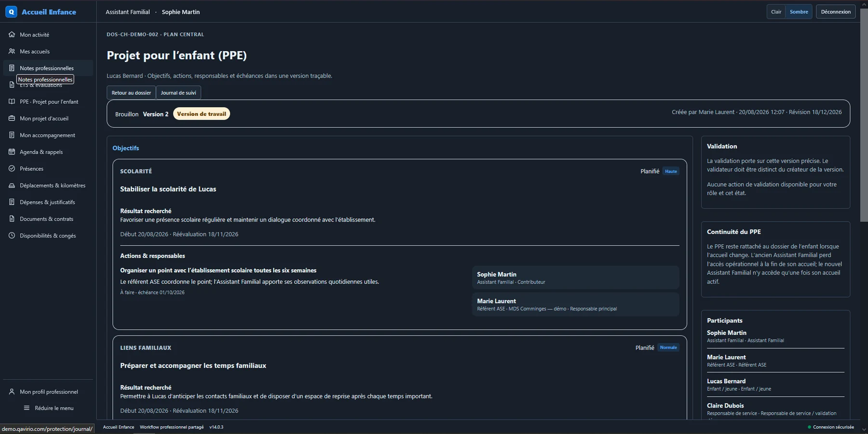Click the PPE book icon in sidebar
This screenshot has height=434, width=868.
12,101
